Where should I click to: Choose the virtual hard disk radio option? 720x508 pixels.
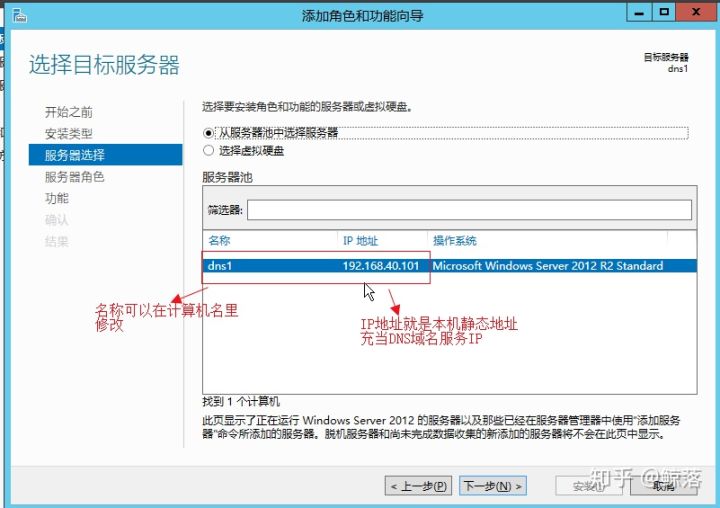(x=208, y=151)
